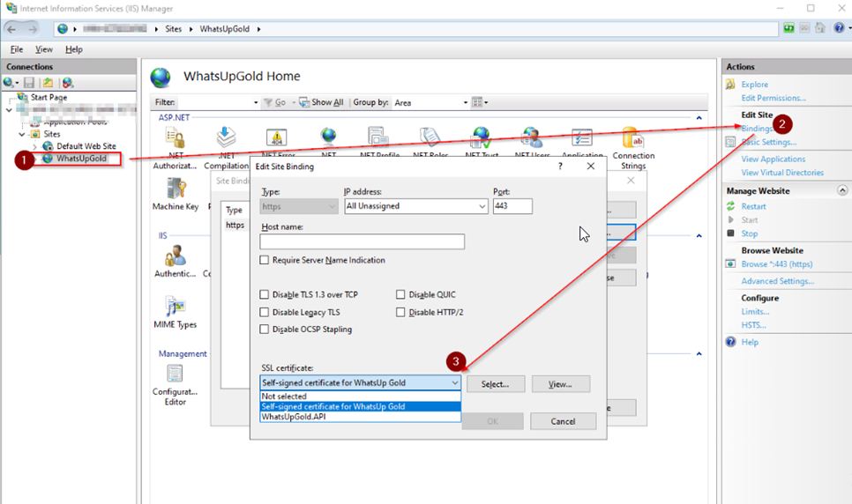Click the Forward navigation arrow

(x=34, y=29)
